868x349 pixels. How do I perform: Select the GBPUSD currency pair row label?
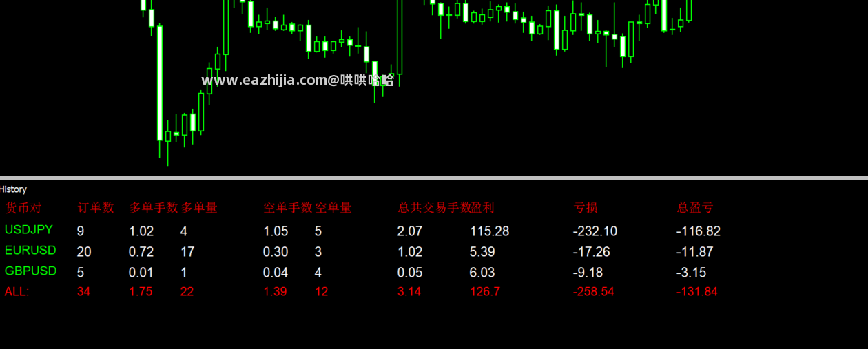coord(30,271)
